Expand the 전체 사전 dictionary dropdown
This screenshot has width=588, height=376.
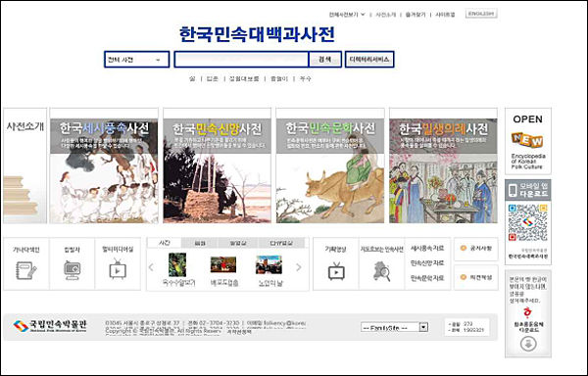137,60
